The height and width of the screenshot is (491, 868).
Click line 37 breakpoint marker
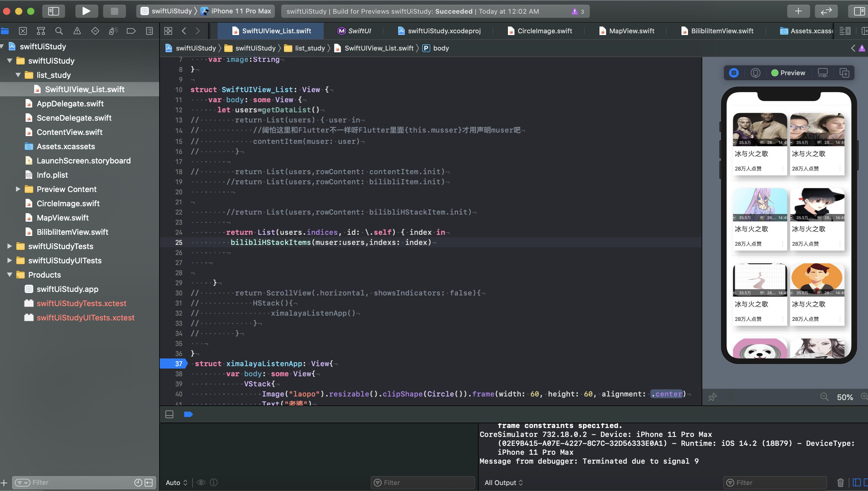point(173,363)
